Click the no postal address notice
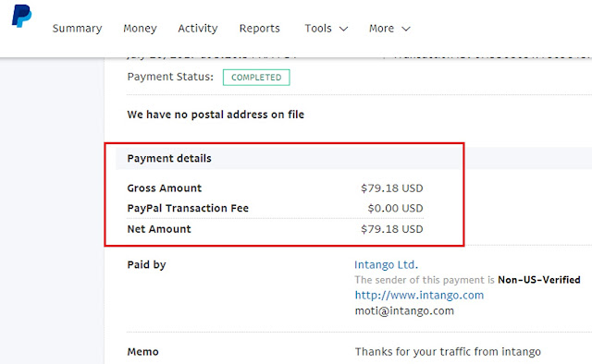 pyautogui.click(x=216, y=115)
